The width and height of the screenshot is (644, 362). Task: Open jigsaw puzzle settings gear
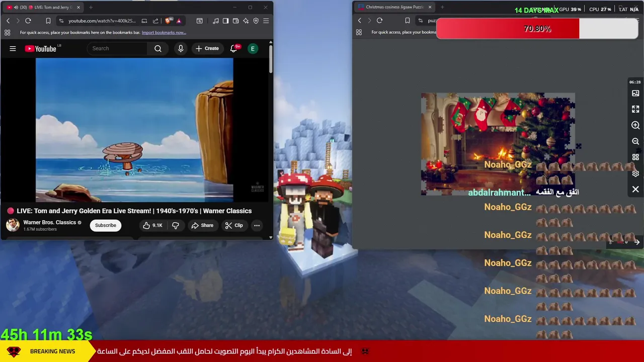point(635,173)
